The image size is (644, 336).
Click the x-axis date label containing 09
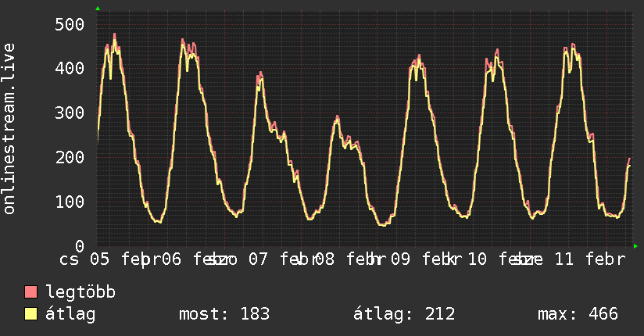(416, 259)
